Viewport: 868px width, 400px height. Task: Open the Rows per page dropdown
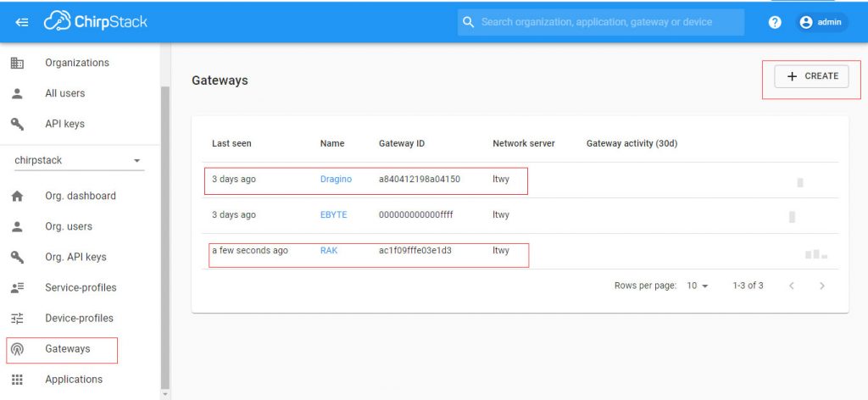(x=698, y=286)
